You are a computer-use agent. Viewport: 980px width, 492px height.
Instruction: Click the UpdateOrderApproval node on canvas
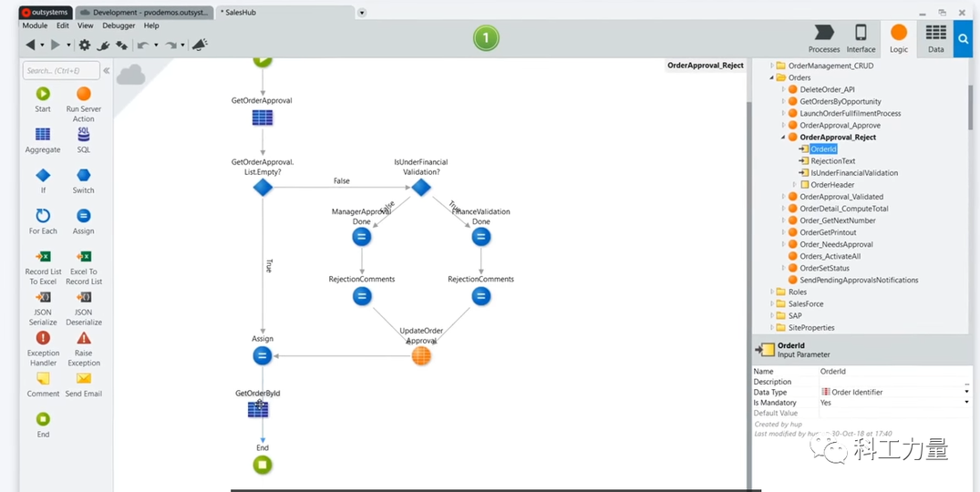(x=421, y=356)
